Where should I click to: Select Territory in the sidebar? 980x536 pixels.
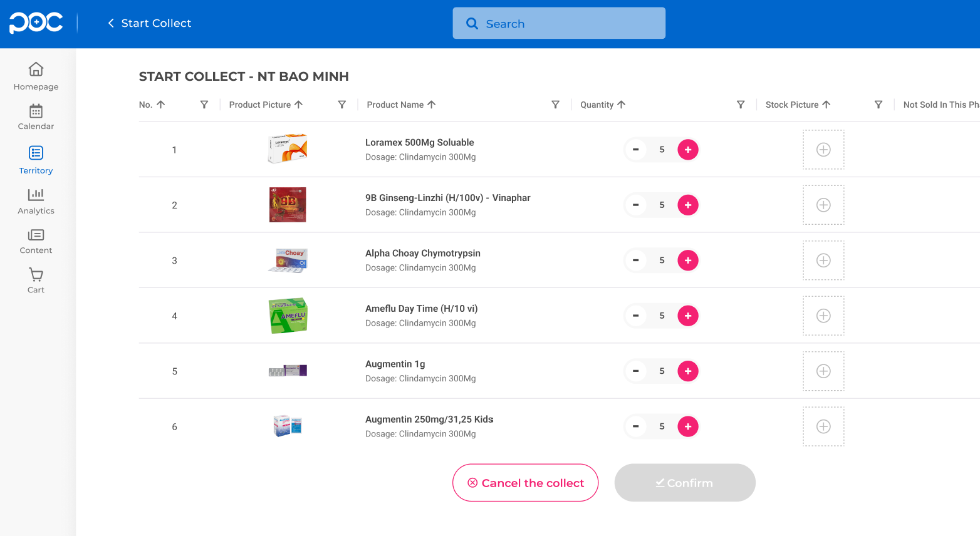tap(36, 160)
